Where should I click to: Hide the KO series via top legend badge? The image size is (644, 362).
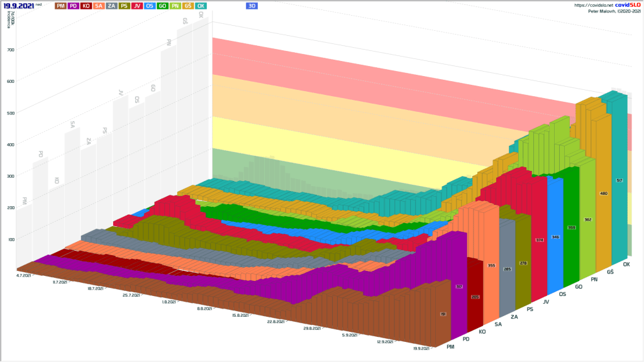click(86, 6)
